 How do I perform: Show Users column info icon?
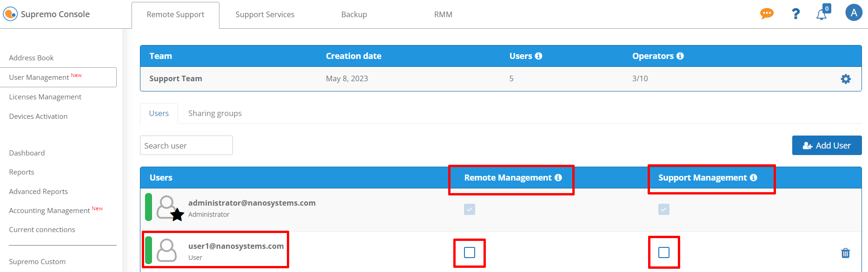click(538, 56)
